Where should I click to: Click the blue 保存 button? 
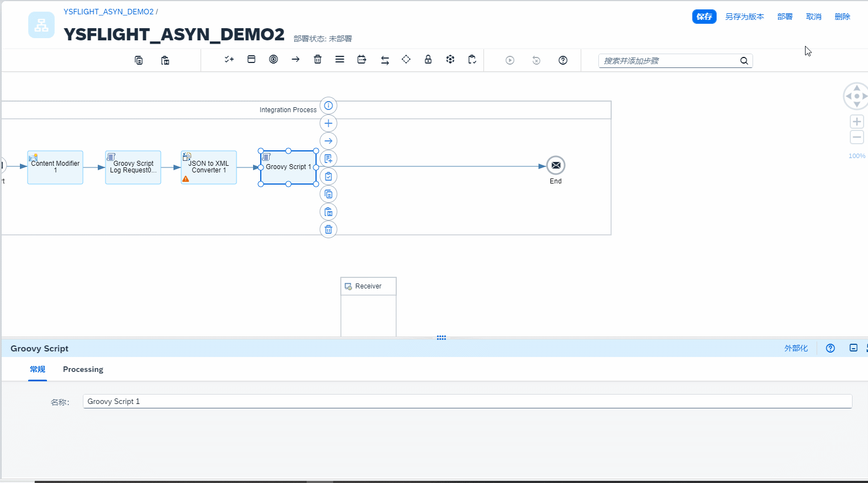click(704, 17)
